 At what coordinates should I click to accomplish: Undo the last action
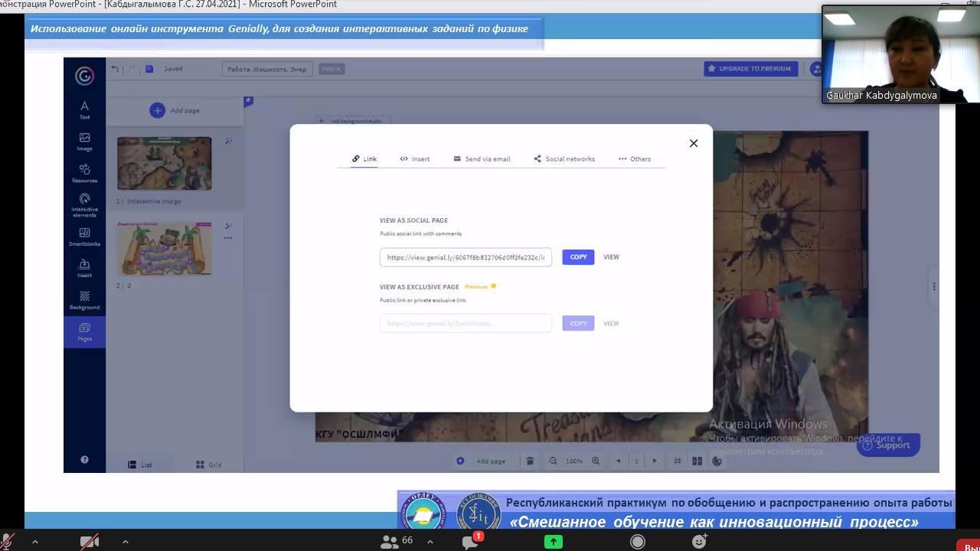[x=115, y=69]
